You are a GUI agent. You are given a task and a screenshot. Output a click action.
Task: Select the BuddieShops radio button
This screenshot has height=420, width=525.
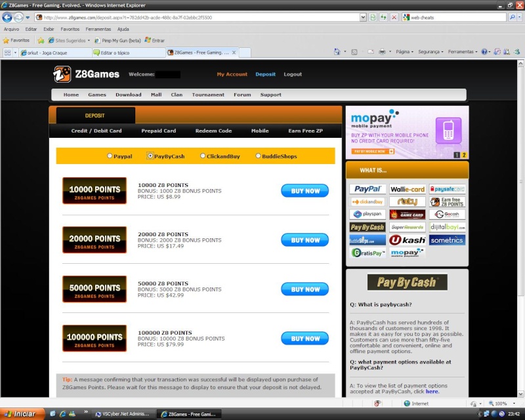[x=258, y=156]
